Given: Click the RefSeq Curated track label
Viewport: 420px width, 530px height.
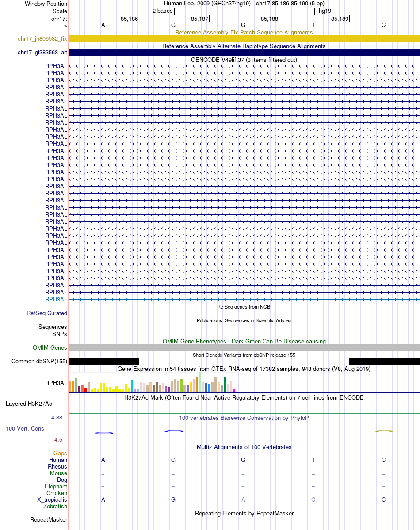Looking at the screenshot, I should [x=47, y=313].
